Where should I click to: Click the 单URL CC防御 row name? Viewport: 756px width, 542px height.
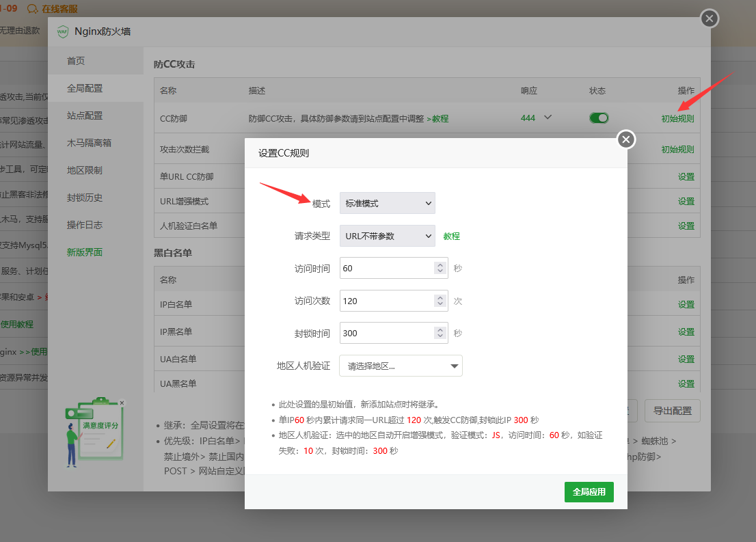tap(187, 177)
